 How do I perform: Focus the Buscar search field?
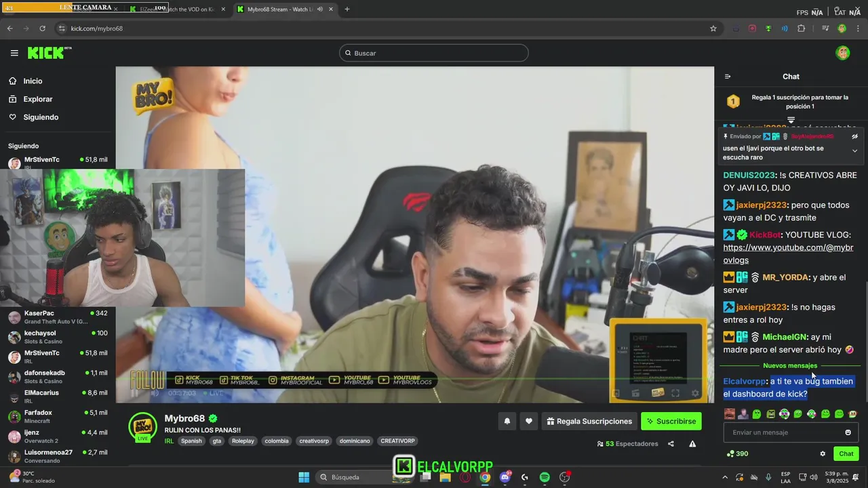434,53
